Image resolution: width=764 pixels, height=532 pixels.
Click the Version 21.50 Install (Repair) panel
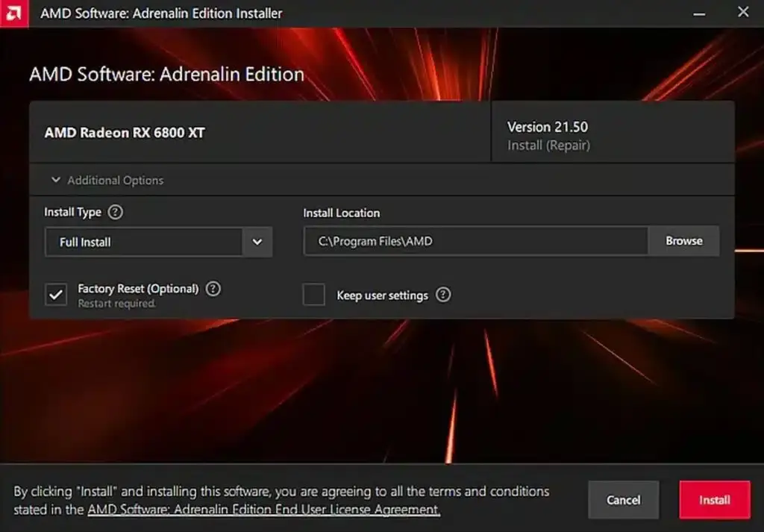[612, 133]
